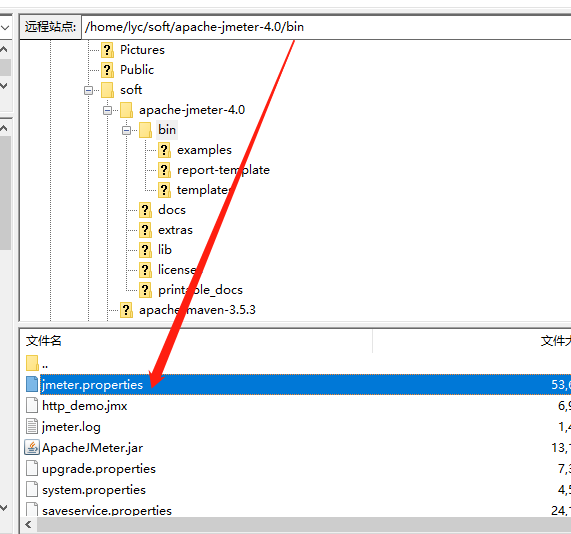Click the remote site path input field

[x=326, y=27]
